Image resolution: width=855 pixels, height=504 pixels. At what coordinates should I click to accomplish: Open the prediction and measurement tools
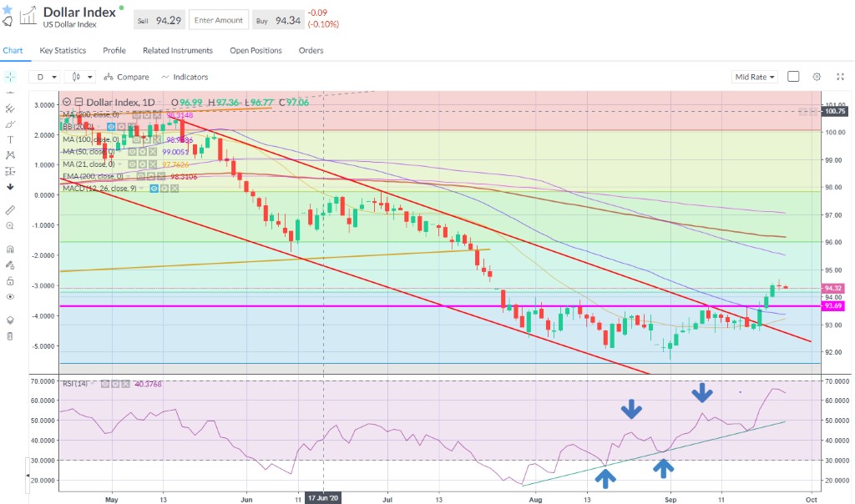(10, 171)
